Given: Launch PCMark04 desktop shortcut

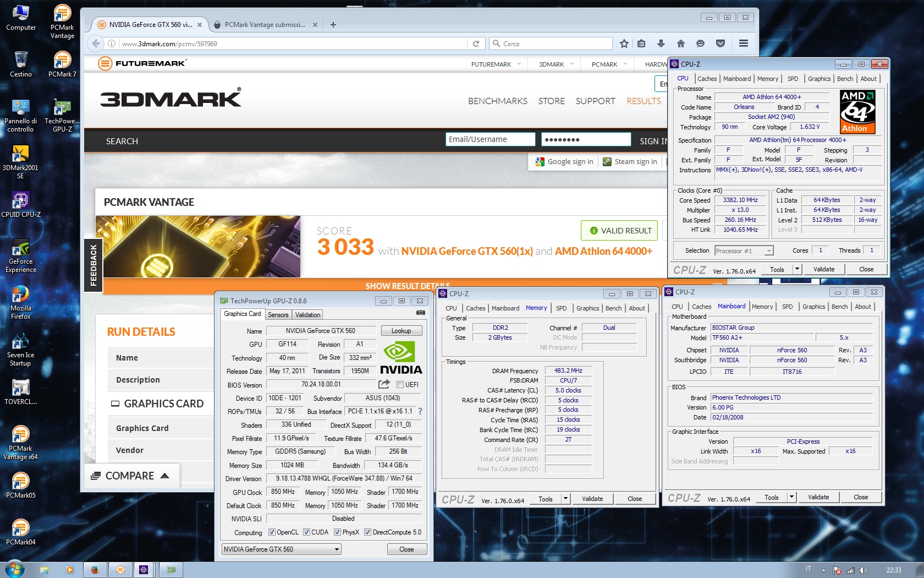Looking at the screenshot, I should 21,532.
